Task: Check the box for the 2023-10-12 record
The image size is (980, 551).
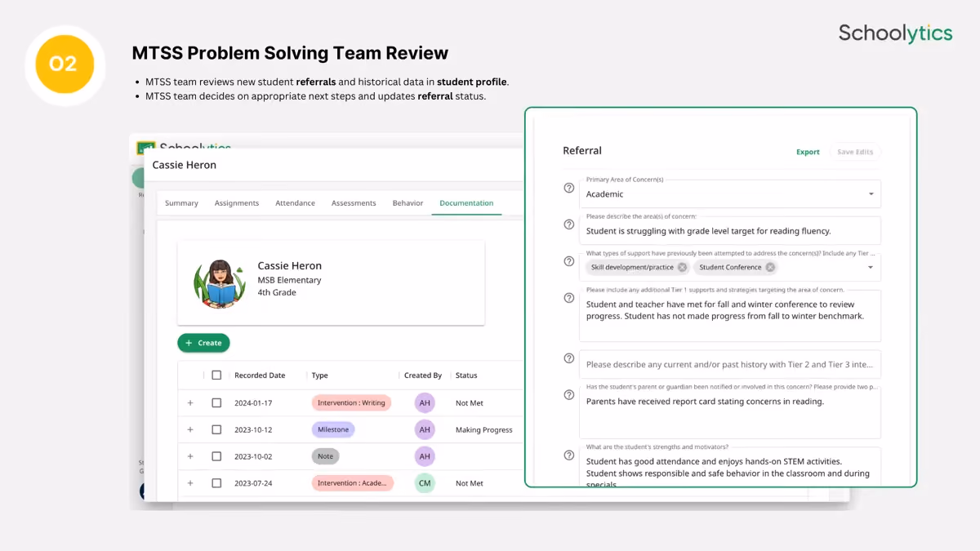Action: click(216, 429)
